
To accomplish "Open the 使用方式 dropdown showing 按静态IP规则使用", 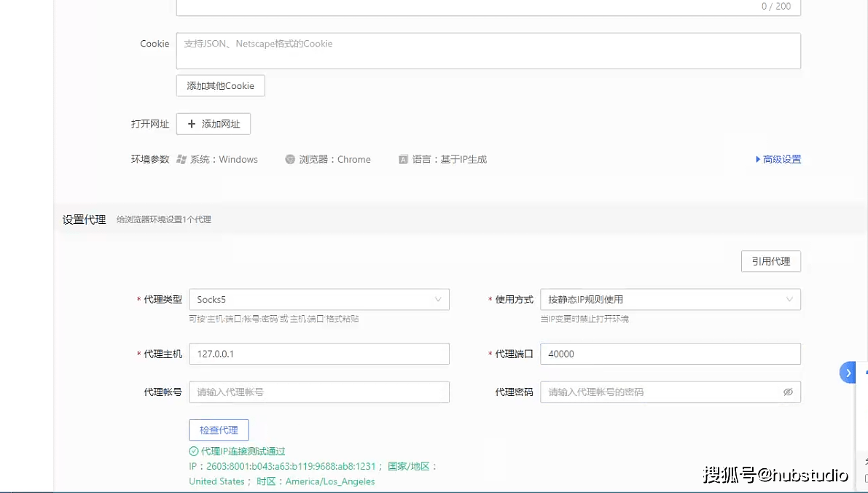I will (670, 299).
